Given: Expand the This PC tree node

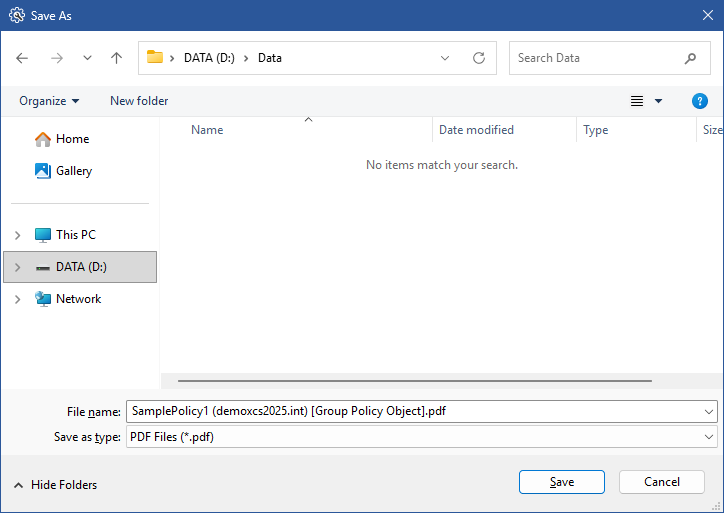Looking at the screenshot, I should pos(17,235).
